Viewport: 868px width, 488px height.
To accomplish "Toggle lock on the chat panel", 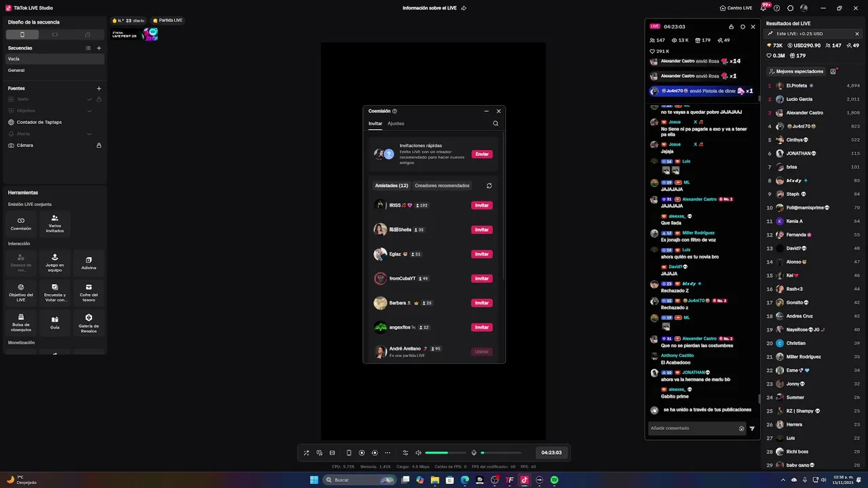I will point(731,26).
